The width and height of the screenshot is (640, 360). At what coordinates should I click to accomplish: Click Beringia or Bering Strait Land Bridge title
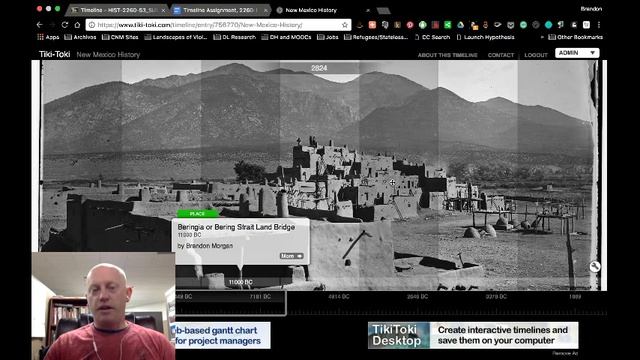coord(236,227)
